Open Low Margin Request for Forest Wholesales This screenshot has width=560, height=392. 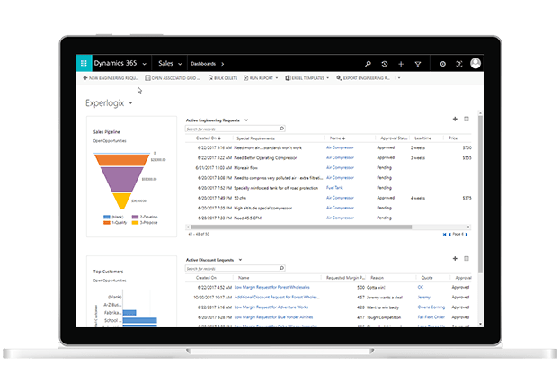pos(272,287)
